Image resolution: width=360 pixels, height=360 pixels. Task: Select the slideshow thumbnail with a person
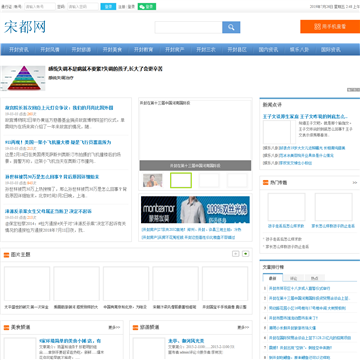153,180
